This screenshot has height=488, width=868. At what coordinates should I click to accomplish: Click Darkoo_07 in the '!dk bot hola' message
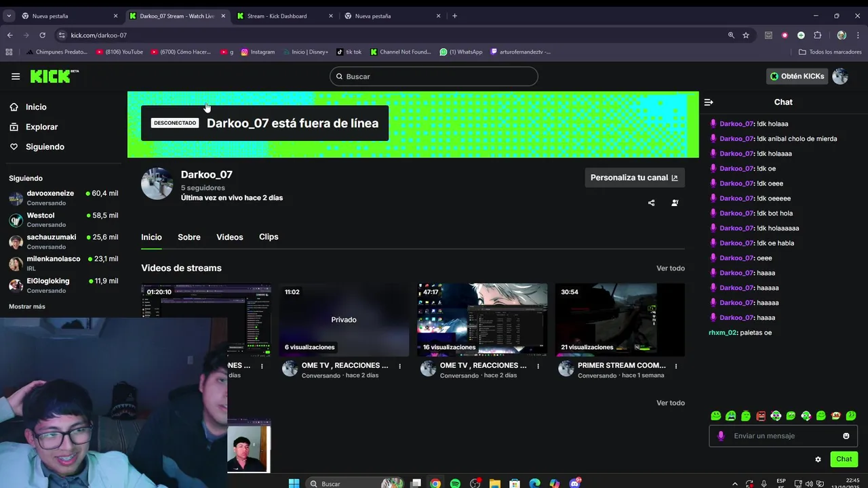tap(736, 213)
